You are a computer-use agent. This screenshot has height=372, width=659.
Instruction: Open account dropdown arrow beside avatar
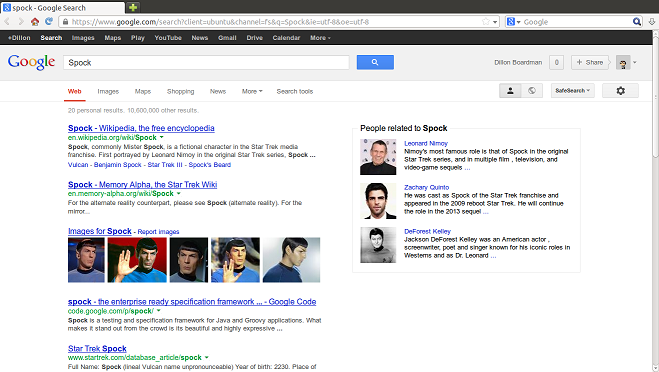click(x=635, y=62)
